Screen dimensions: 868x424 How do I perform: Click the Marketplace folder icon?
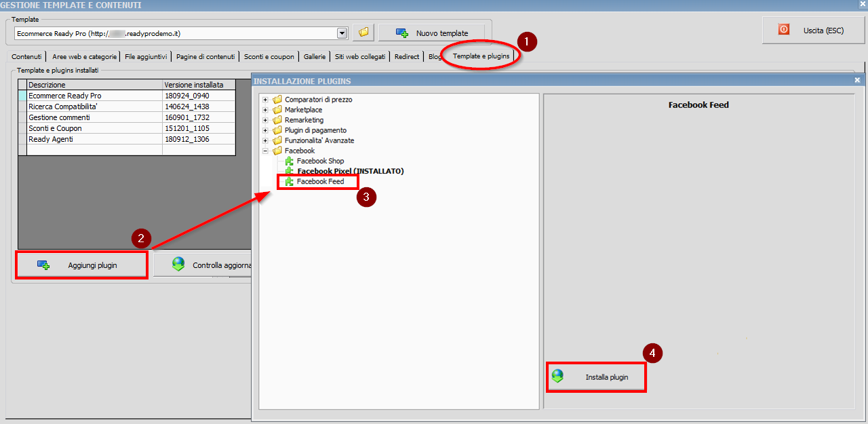pos(277,110)
